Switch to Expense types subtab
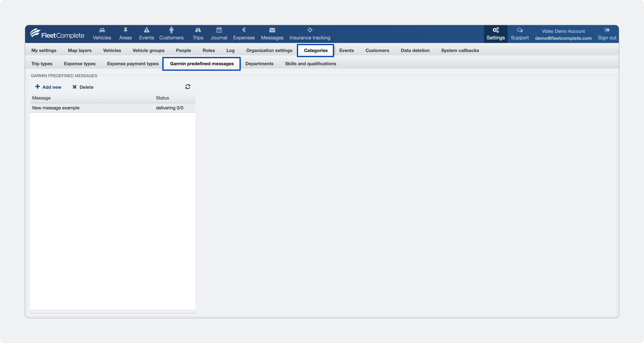The image size is (644, 343). (79, 64)
